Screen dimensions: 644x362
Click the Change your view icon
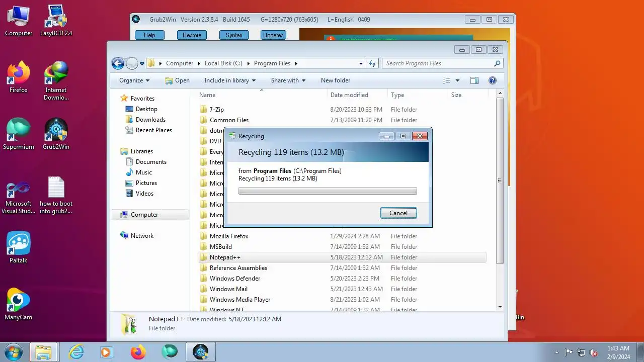[x=446, y=80]
